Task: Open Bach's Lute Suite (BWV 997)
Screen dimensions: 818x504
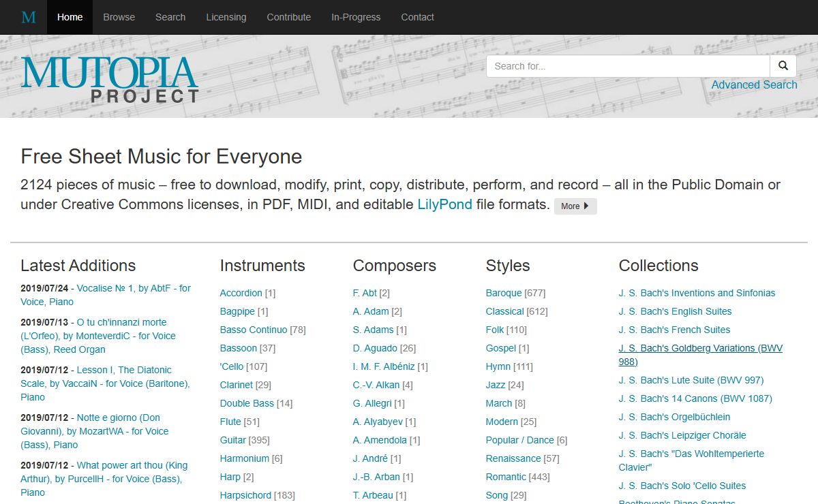Action: (691, 380)
